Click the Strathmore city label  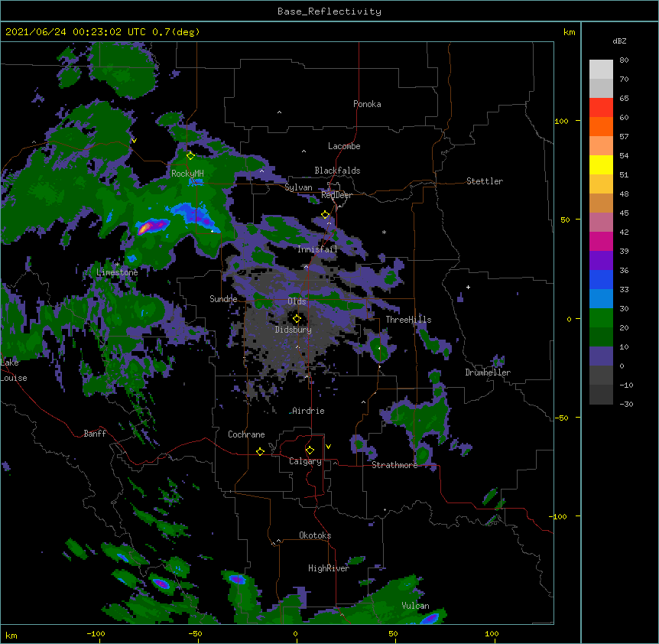pyautogui.click(x=394, y=465)
